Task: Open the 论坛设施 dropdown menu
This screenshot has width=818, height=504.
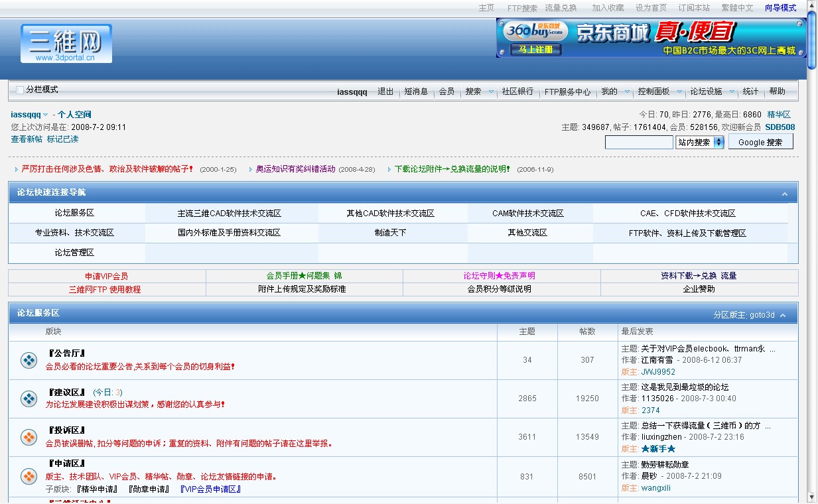Action: (x=732, y=92)
